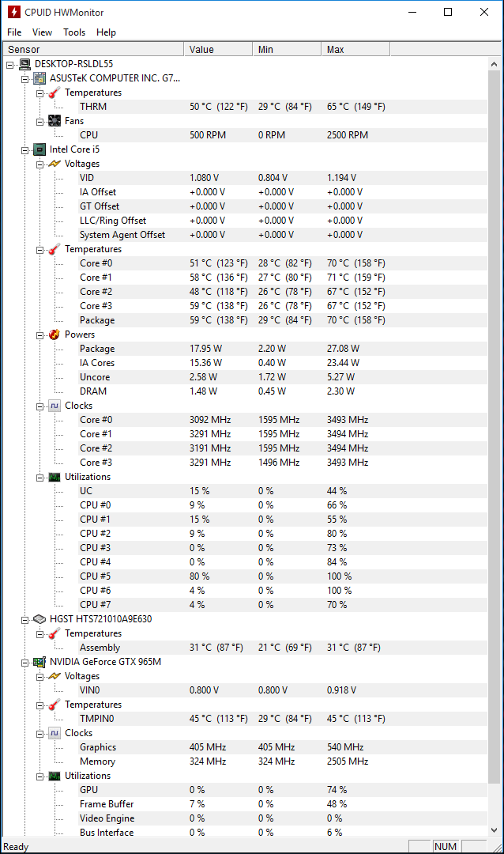Click the NVIDIA GeForce GTX 965M card icon

39,663
